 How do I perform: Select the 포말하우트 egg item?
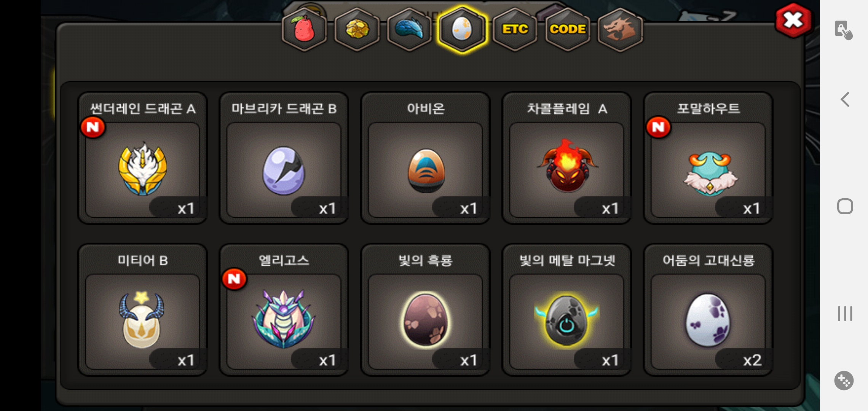click(708, 158)
